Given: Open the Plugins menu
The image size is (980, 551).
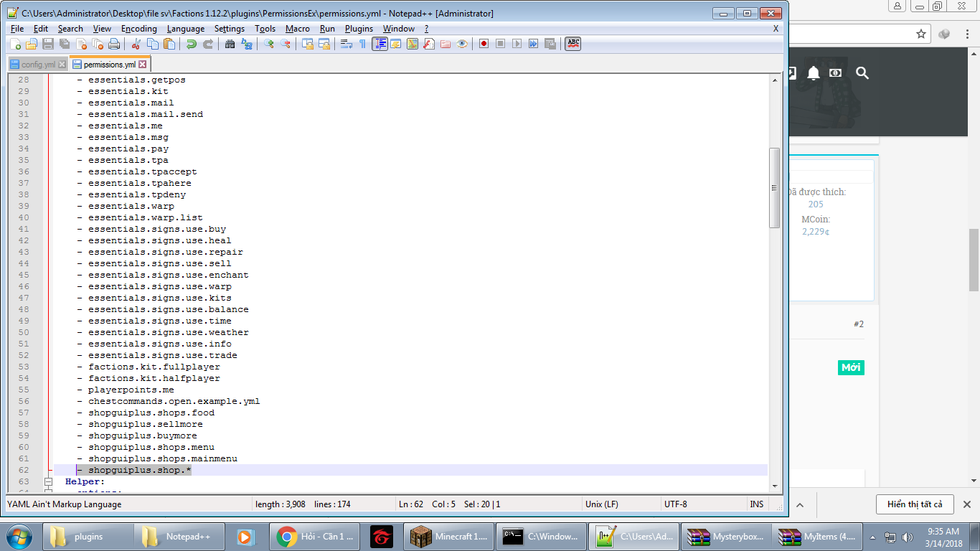Looking at the screenshot, I should tap(359, 29).
